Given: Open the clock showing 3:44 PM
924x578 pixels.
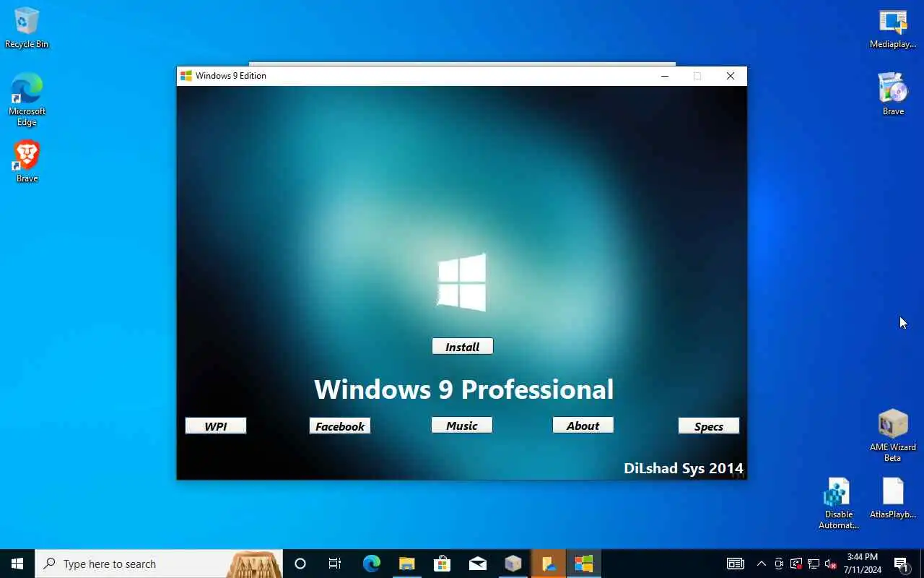Looking at the screenshot, I should click(863, 564).
